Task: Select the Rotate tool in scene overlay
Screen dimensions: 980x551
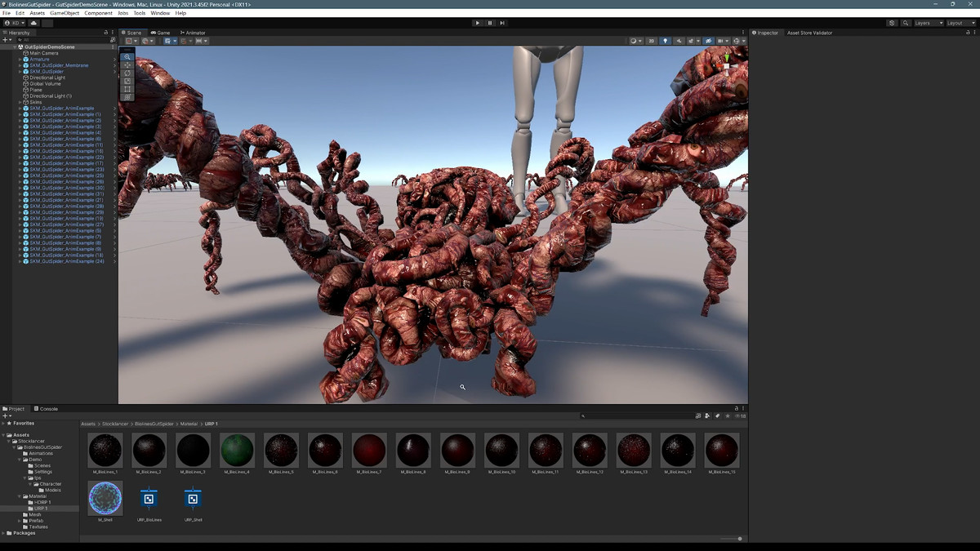Action: 127,73
